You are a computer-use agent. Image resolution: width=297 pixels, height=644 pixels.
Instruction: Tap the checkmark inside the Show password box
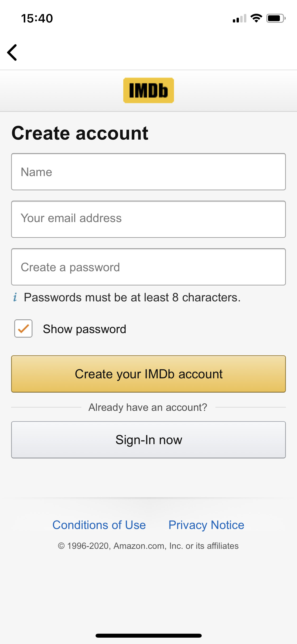coord(23,329)
